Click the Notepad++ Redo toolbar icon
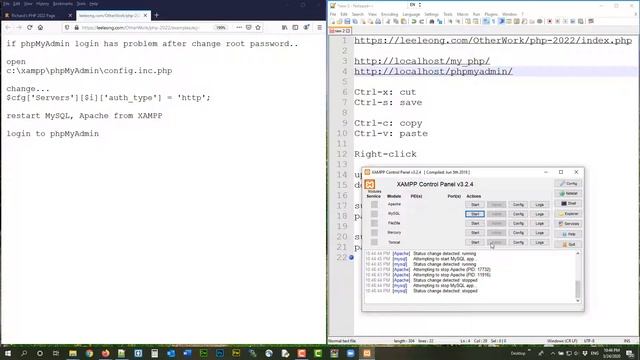640x360 pixels. coord(421,21)
